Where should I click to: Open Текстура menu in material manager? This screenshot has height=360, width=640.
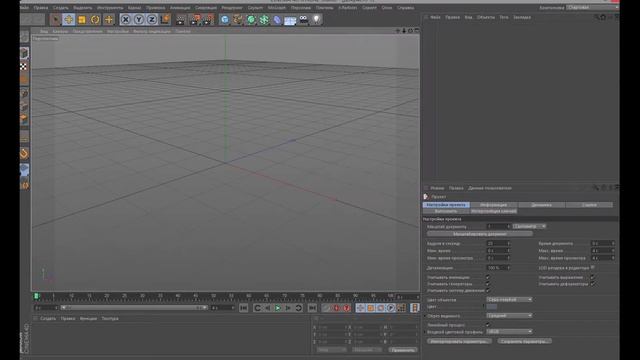(x=110, y=318)
